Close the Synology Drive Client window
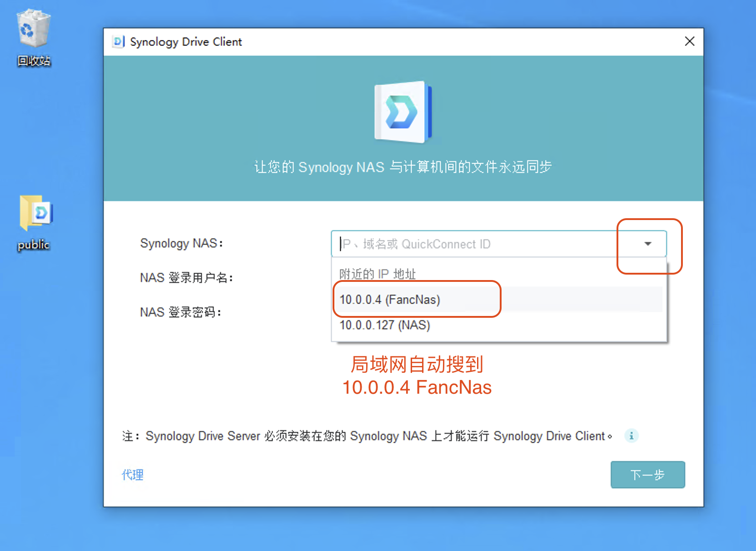 pyautogui.click(x=689, y=41)
